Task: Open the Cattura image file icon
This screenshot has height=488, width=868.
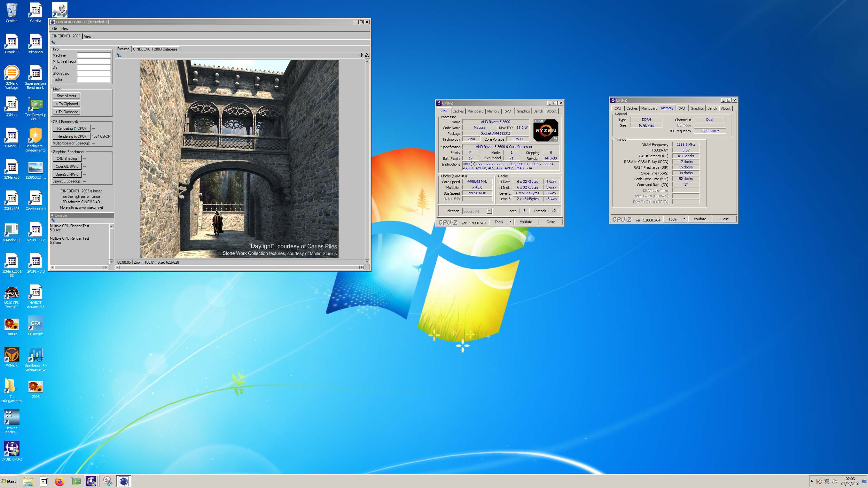Action: click(12, 326)
